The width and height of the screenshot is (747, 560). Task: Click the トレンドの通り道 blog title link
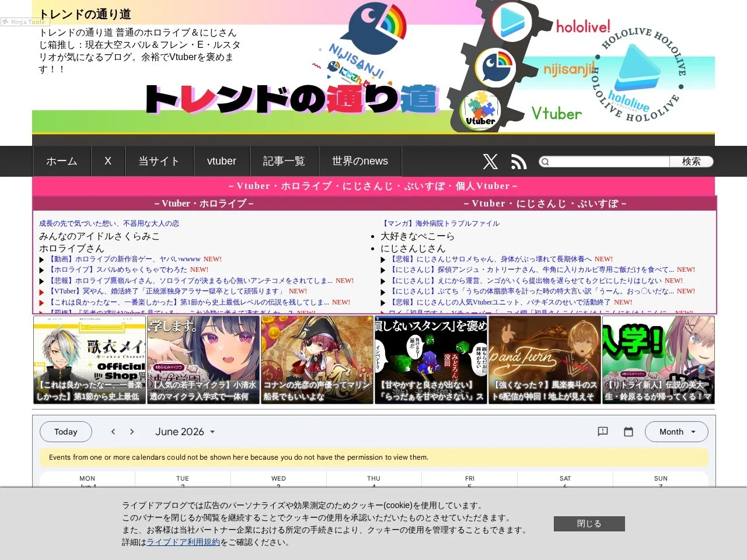85,14
